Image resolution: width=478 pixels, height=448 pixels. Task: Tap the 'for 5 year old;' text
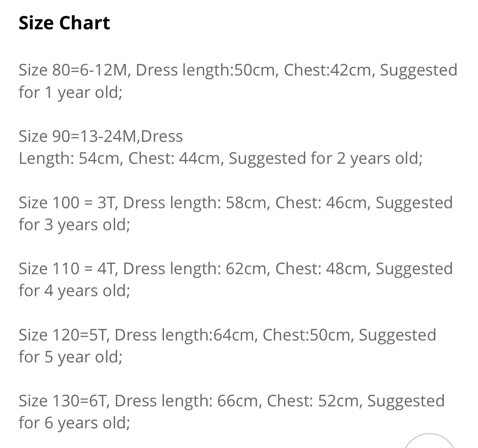[70, 357]
